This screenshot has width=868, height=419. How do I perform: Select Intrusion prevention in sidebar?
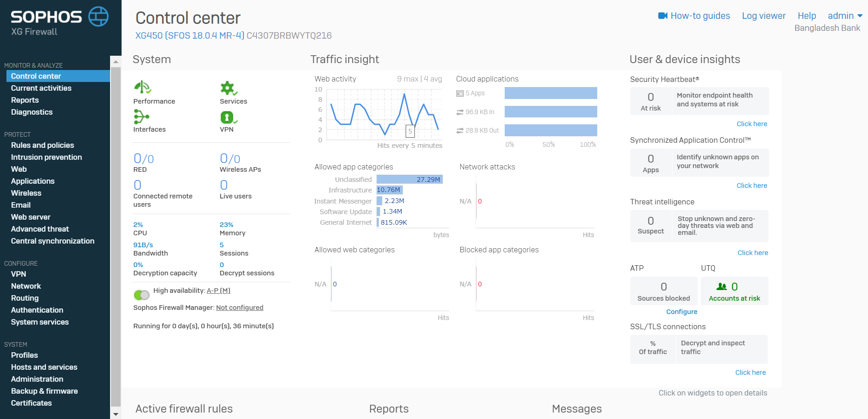[x=47, y=157]
